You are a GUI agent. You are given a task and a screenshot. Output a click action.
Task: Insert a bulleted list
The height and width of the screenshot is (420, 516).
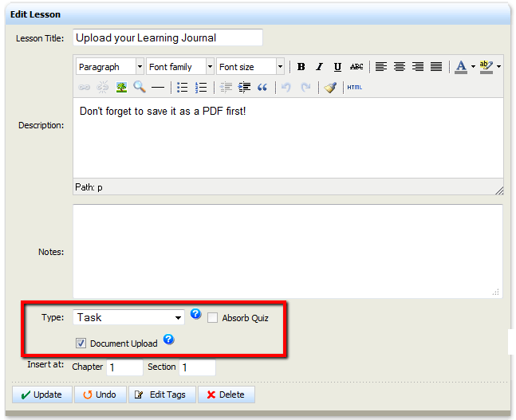point(183,88)
